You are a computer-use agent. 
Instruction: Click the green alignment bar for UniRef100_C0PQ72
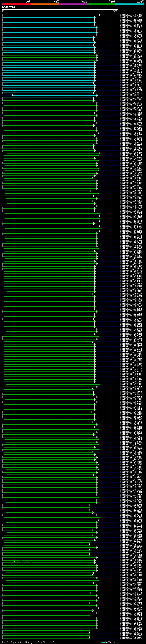[50, 55]
